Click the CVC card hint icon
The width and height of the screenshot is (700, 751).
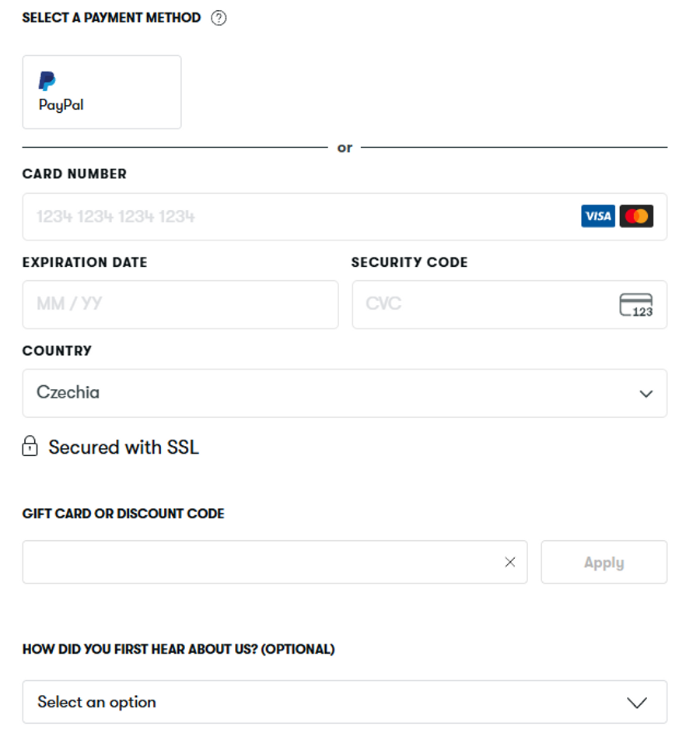636,305
